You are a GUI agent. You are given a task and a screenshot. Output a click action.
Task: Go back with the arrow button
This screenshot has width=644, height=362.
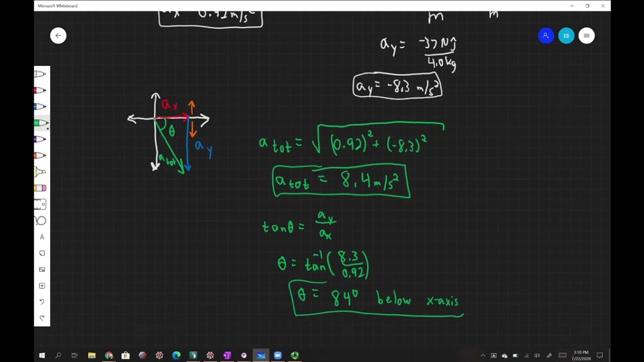[x=58, y=36]
